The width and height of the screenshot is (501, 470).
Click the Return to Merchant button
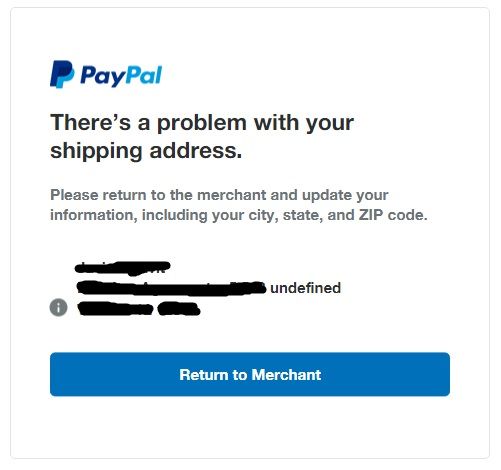point(250,374)
